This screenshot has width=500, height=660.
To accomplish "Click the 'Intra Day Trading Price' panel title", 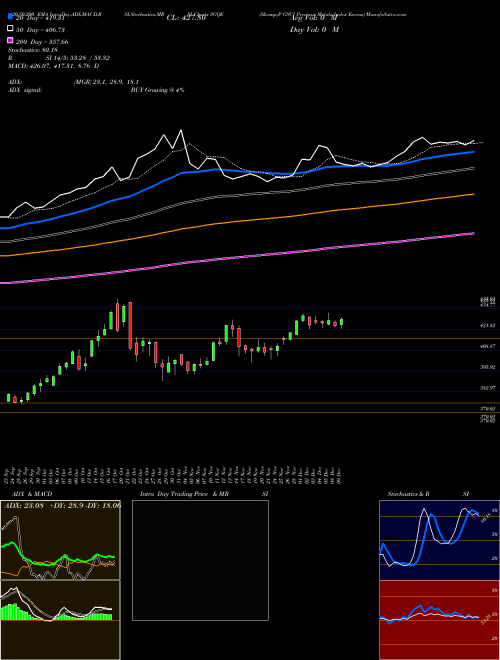I will [x=174, y=494].
